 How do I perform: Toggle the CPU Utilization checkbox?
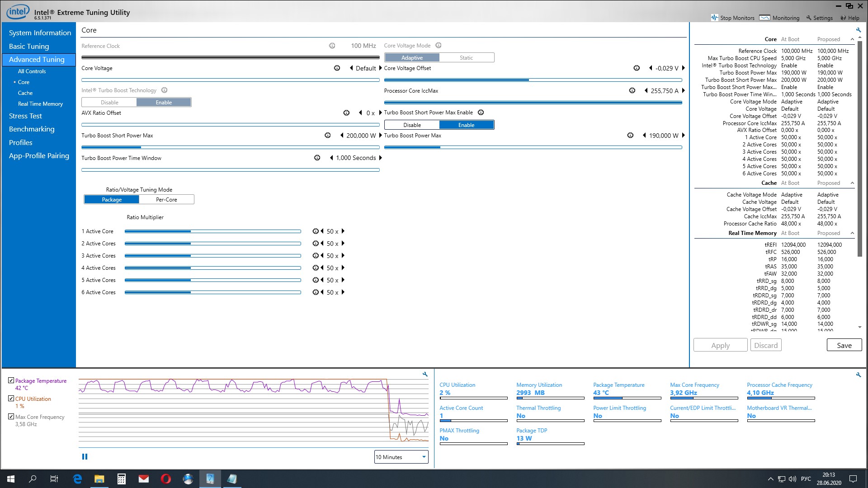11,399
